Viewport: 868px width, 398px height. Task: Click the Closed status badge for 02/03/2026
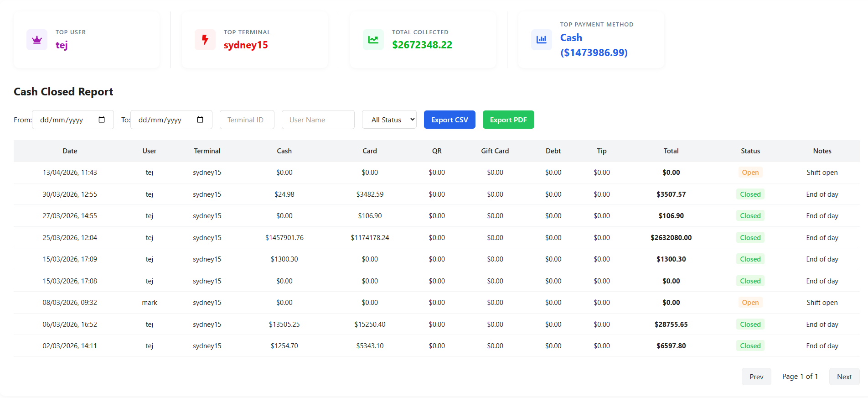tap(750, 346)
